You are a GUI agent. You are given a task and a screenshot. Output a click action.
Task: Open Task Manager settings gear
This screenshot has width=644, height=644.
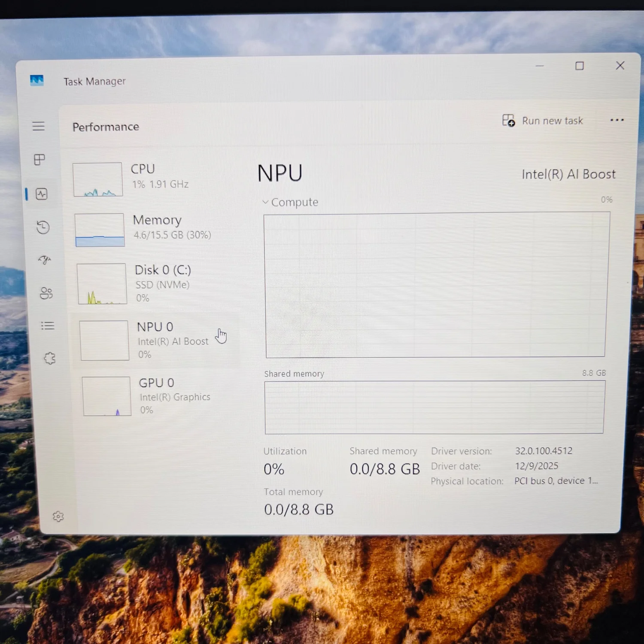click(x=58, y=516)
